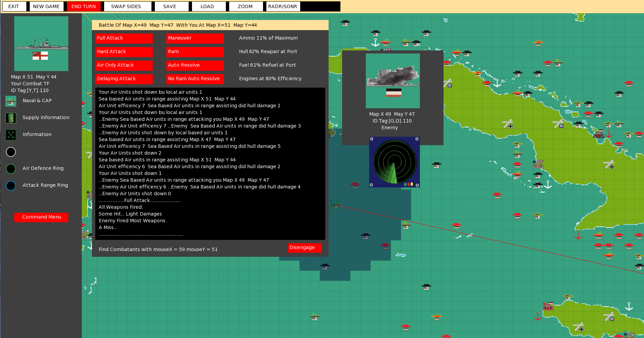
Task: Click the "Hull 82% Reapair at Port" status
Action: pos(268,51)
